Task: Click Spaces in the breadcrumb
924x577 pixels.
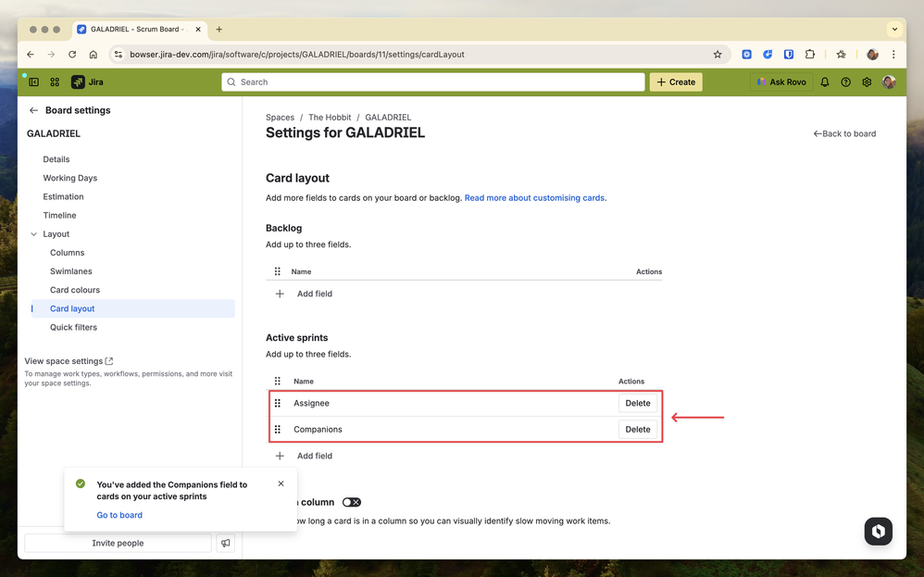Action: 280,118
